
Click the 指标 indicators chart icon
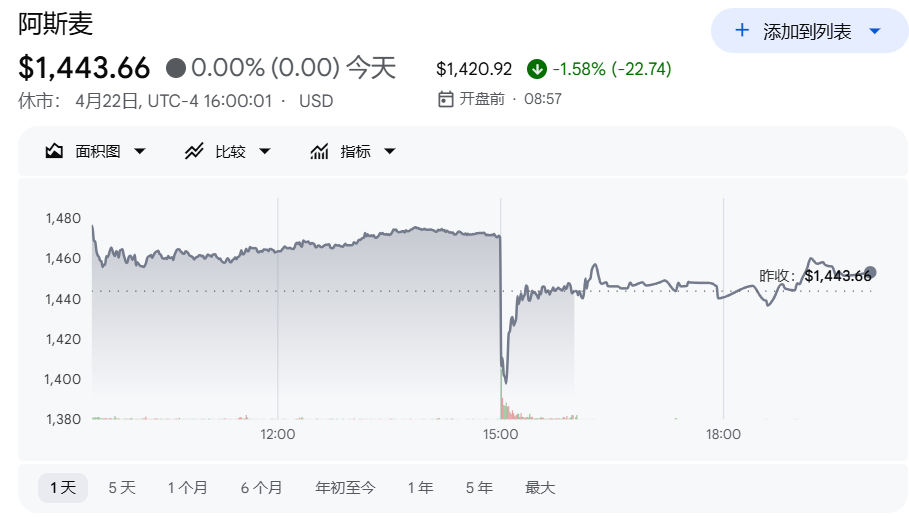(x=320, y=151)
